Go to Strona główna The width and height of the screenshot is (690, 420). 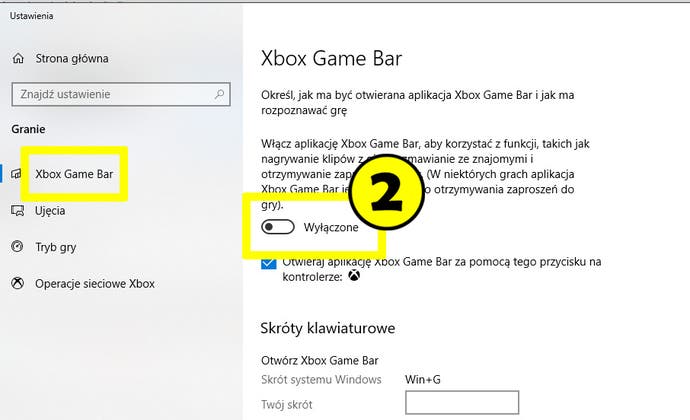coord(72,58)
